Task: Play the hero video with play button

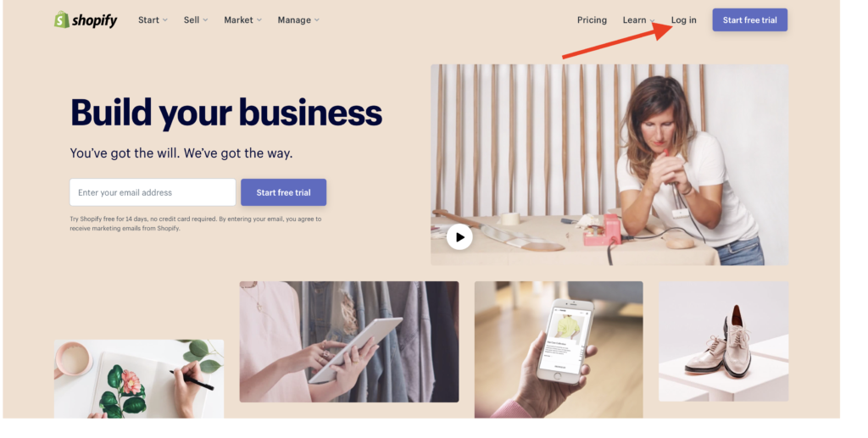Action: [459, 236]
